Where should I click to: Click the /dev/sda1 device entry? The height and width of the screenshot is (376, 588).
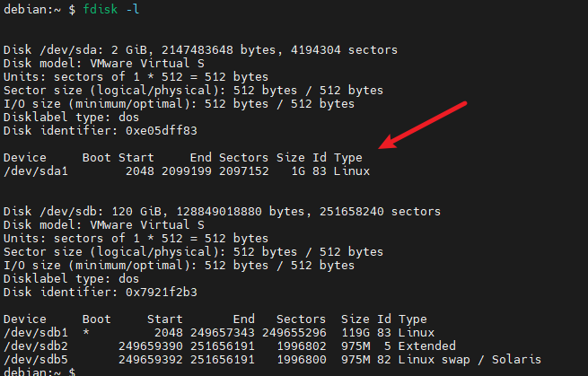[33, 171]
